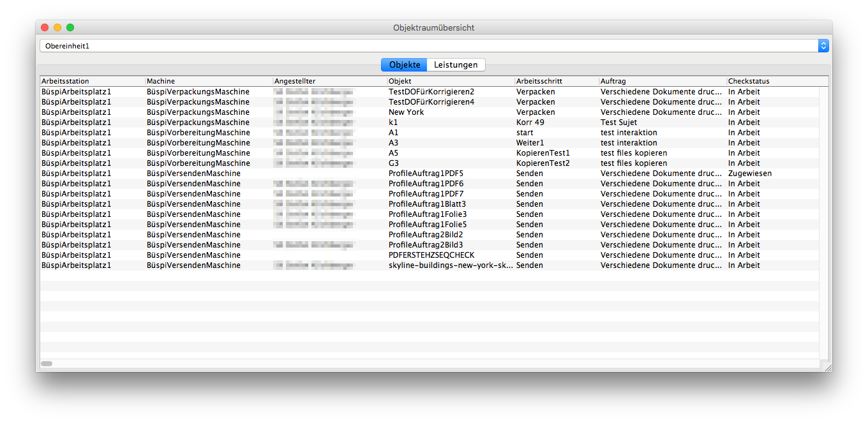Image resolution: width=868 pixels, height=423 pixels.
Task: Click the green zoom window button
Action: (70, 27)
